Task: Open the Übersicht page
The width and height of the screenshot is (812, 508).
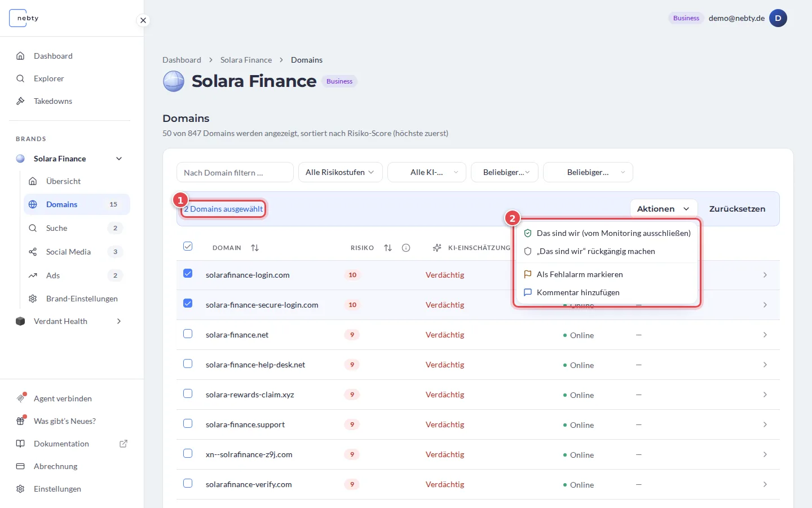Action: pyautogui.click(x=63, y=181)
